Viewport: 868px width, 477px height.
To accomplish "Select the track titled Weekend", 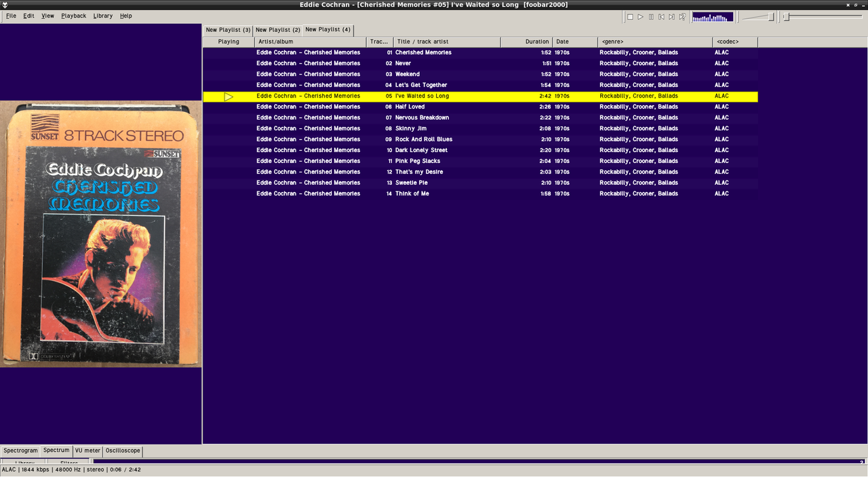I will coord(408,74).
